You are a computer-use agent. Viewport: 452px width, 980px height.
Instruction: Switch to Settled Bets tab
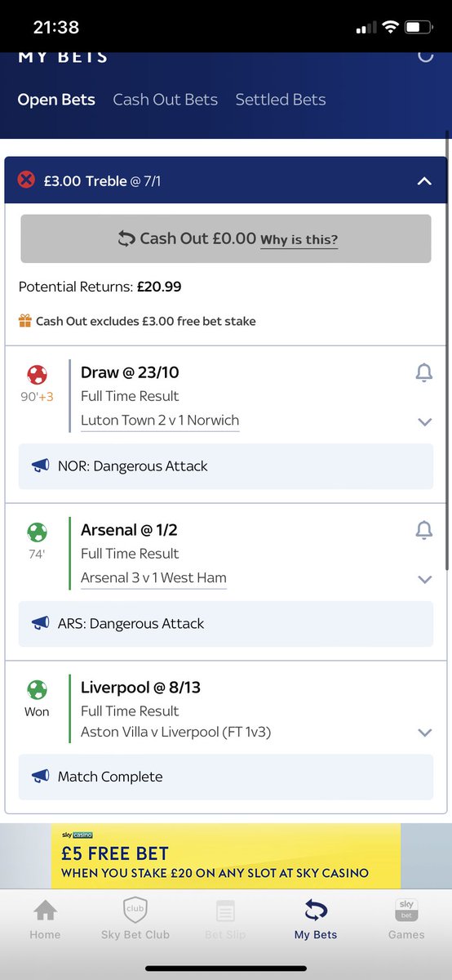point(281,100)
